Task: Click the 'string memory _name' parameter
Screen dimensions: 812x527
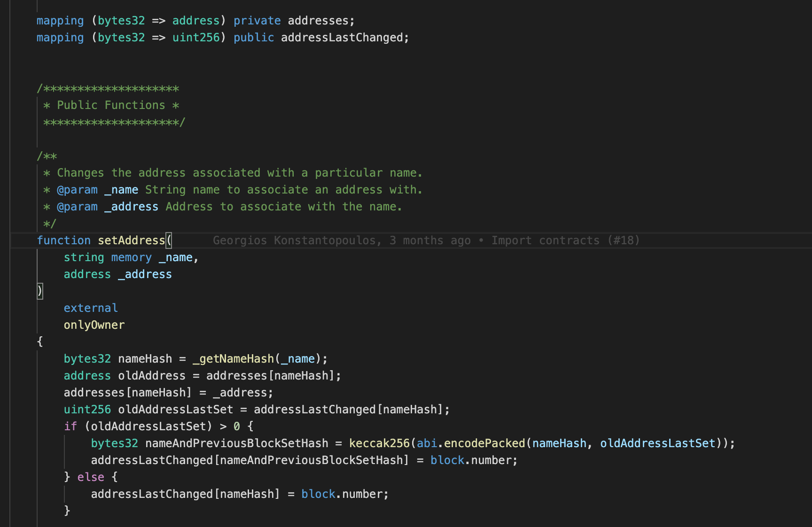Action: [128, 257]
